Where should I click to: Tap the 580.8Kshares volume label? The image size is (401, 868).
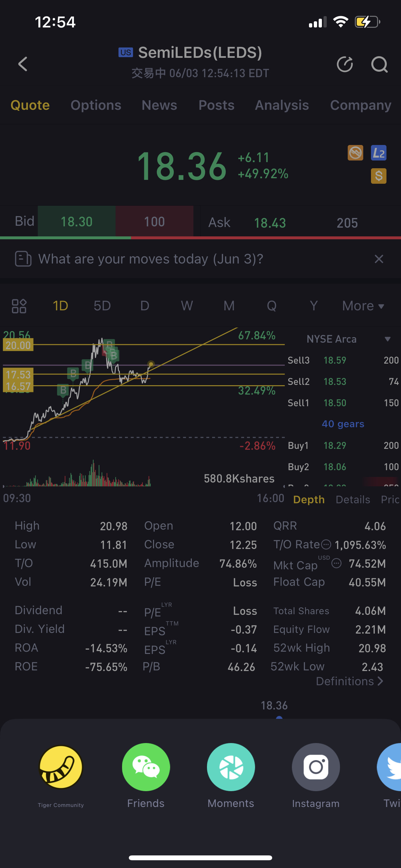point(239,479)
